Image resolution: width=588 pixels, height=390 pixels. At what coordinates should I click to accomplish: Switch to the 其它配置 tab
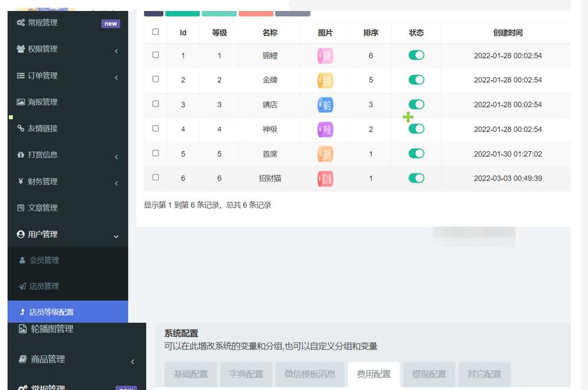pyautogui.click(x=484, y=374)
